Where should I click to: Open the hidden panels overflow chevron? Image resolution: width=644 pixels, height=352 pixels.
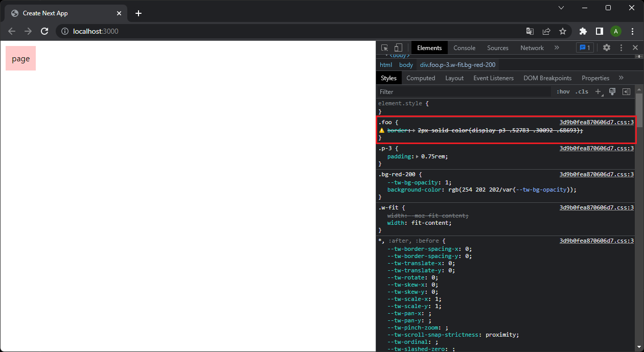point(557,48)
